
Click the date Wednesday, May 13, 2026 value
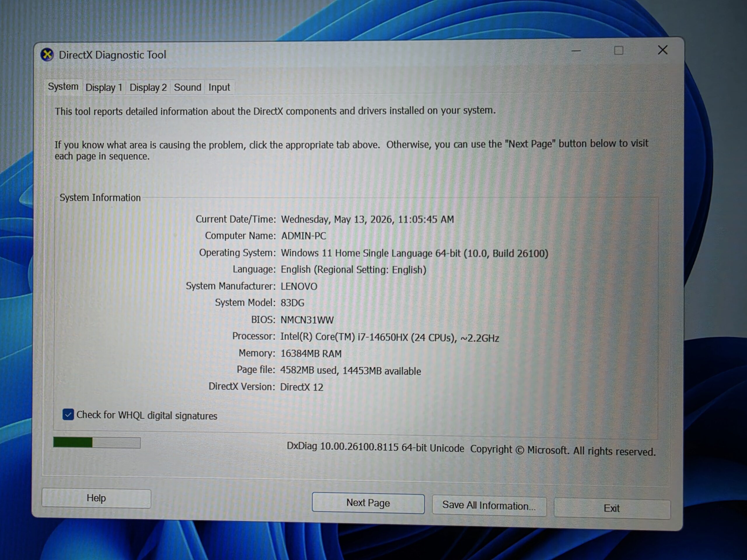coord(367,219)
